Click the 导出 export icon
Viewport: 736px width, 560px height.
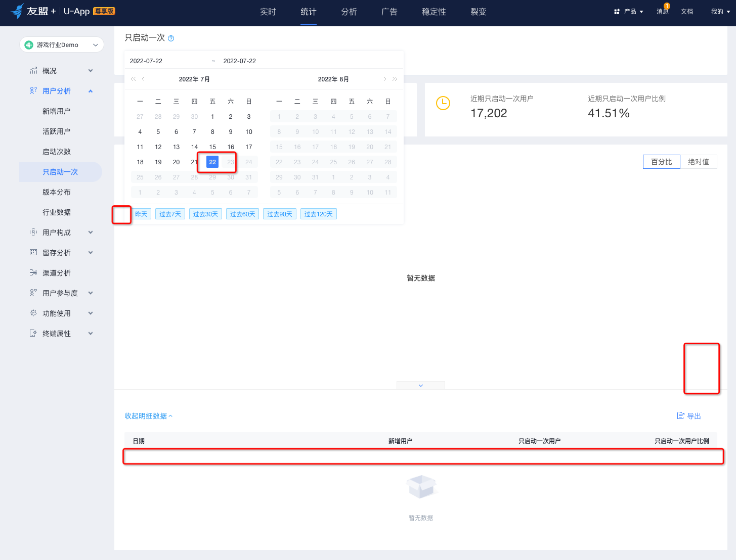[681, 416]
